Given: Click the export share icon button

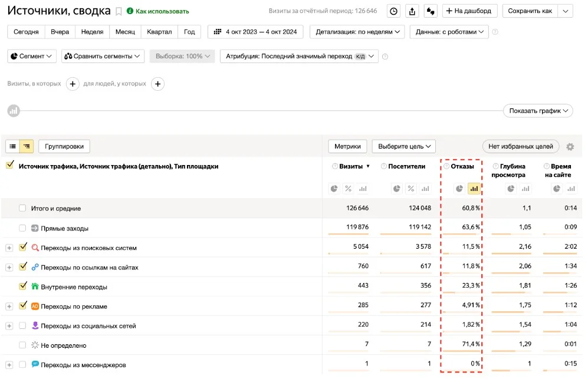Looking at the screenshot, I should pos(412,11).
